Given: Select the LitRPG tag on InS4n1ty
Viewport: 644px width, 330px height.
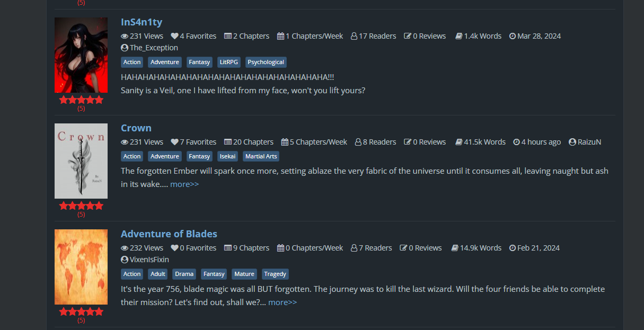Looking at the screenshot, I should pyautogui.click(x=229, y=62).
